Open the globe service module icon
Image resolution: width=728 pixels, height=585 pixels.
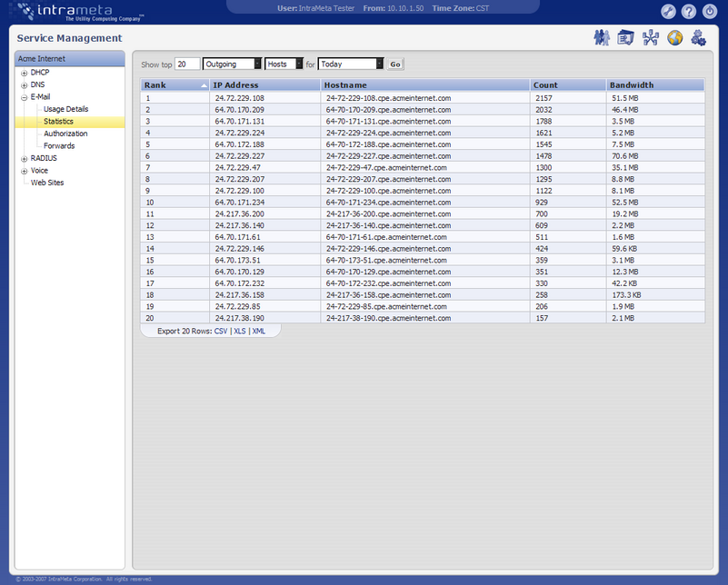[x=675, y=37]
